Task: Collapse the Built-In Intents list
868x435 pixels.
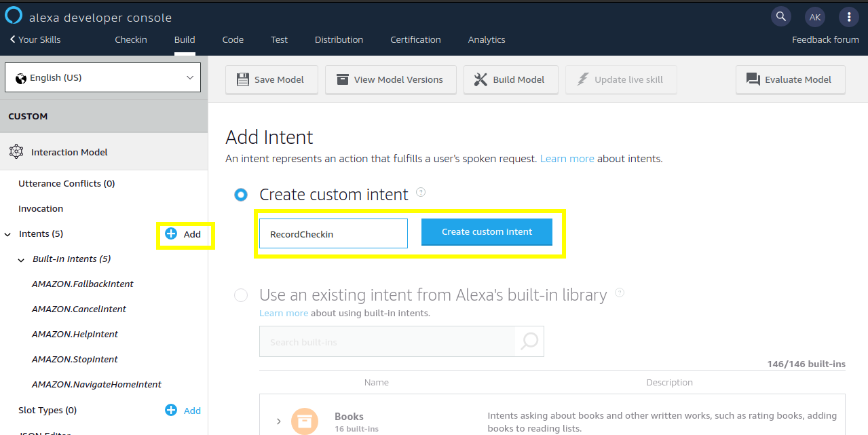Action: click(20, 259)
